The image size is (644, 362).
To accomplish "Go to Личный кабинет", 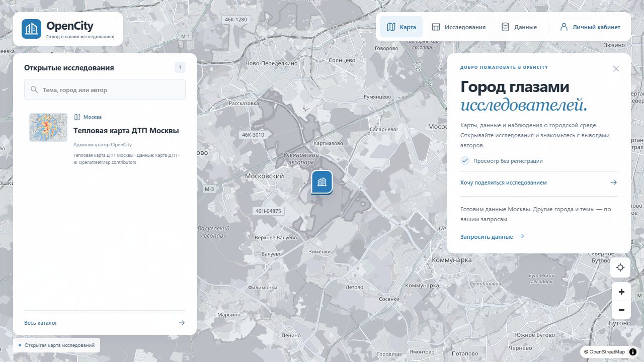I will (x=590, y=27).
